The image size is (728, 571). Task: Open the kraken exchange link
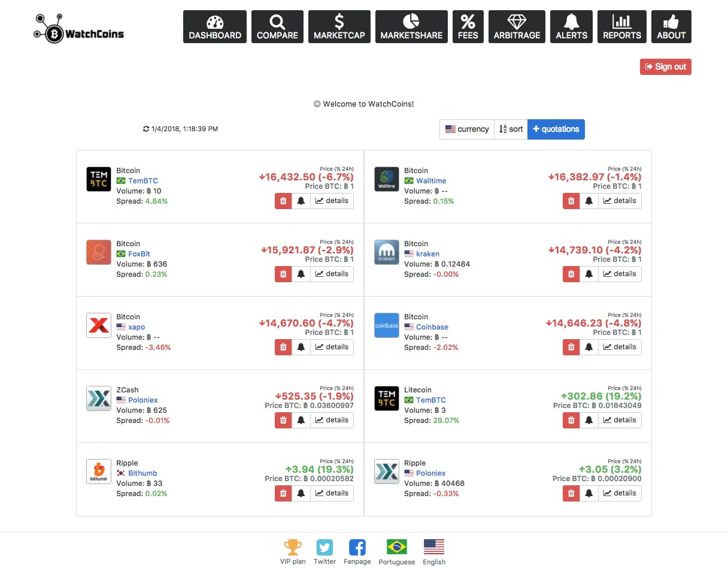(x=427, y=254)
